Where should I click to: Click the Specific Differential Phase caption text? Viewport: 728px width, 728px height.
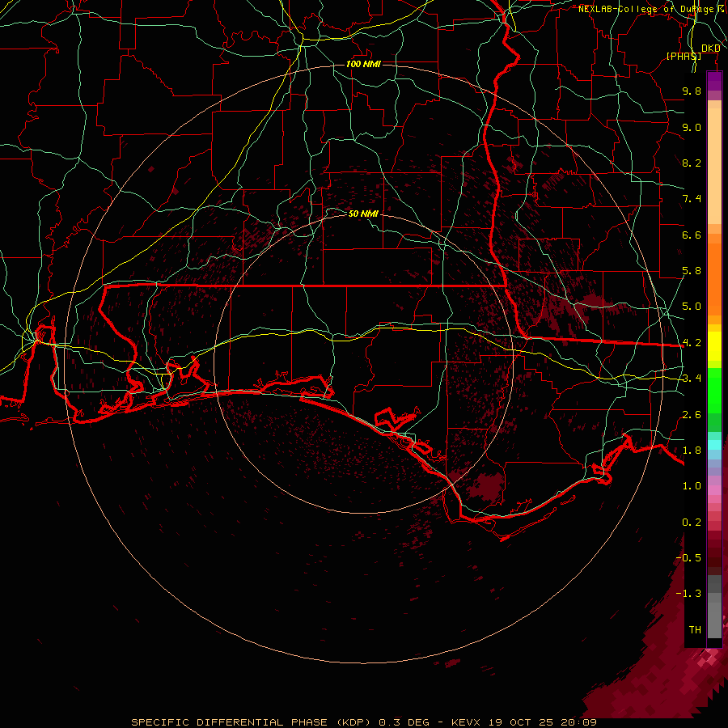[x=363, y=722]
